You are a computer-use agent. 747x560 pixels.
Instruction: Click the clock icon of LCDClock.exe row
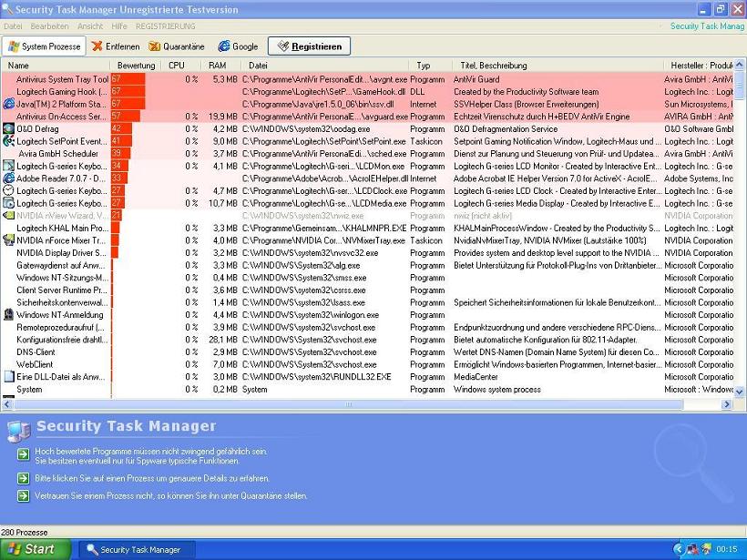click(x=8, y=190)
